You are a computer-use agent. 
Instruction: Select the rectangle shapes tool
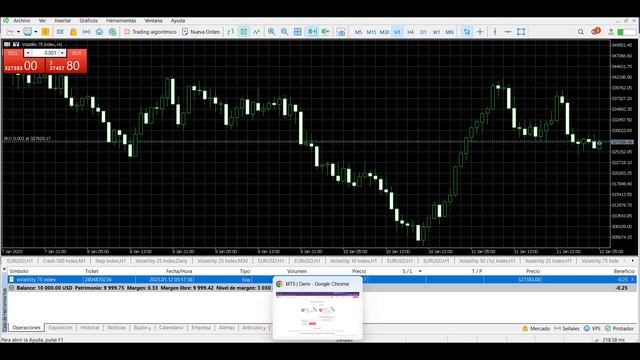(521, 31)
